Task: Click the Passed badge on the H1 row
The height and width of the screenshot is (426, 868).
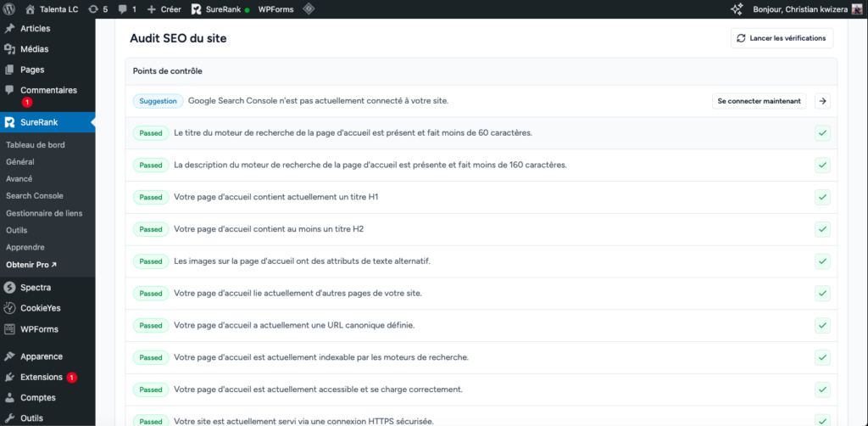Action: pyautogui.click(x=151, y=197)
